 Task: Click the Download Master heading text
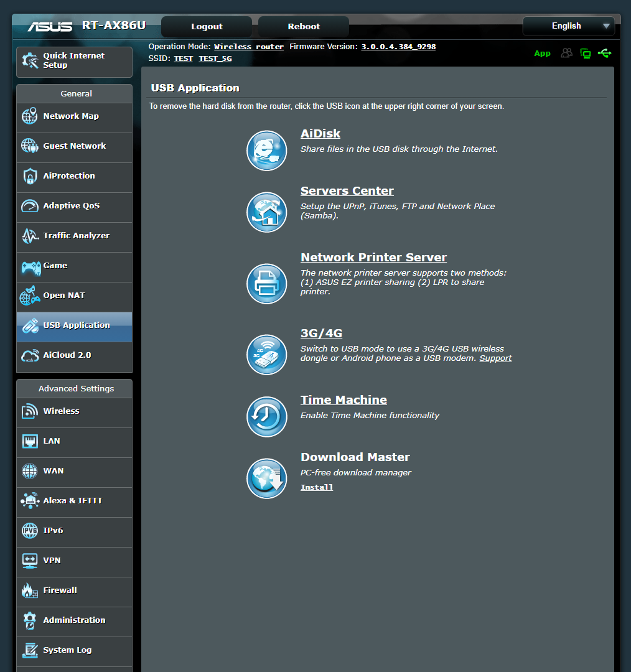point(355,457)
